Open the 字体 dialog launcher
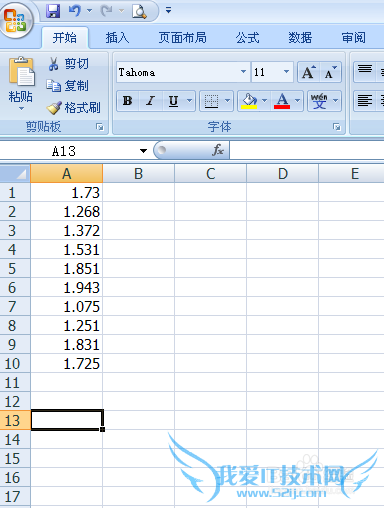384x508 pixels. [337, 127]
